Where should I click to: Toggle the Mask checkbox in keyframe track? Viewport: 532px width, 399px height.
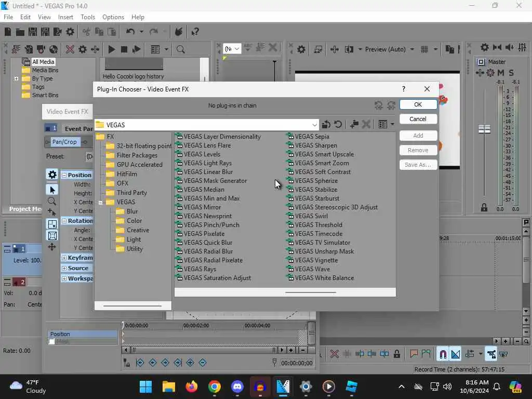pos(51,342)
